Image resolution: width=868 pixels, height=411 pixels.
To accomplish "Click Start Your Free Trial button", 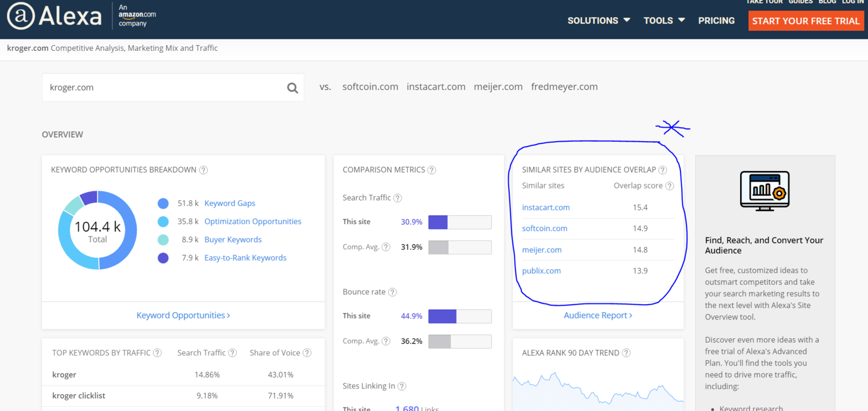I will coord(806,21).
